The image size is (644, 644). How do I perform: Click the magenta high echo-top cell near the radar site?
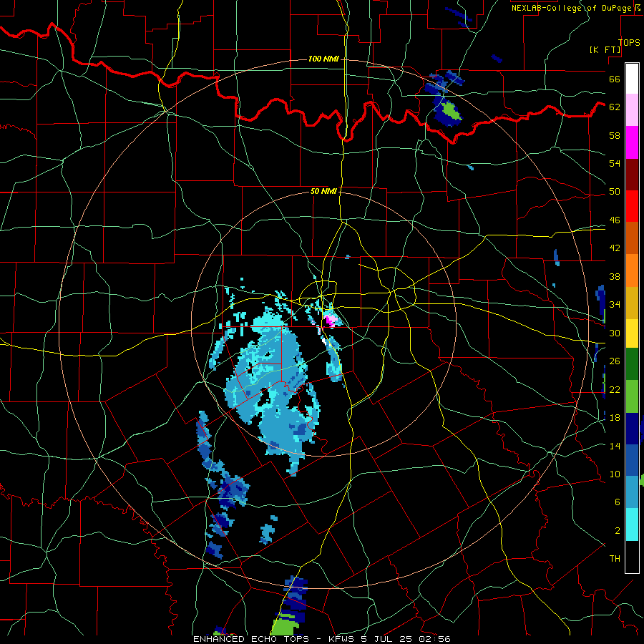[x=329, y=321]
